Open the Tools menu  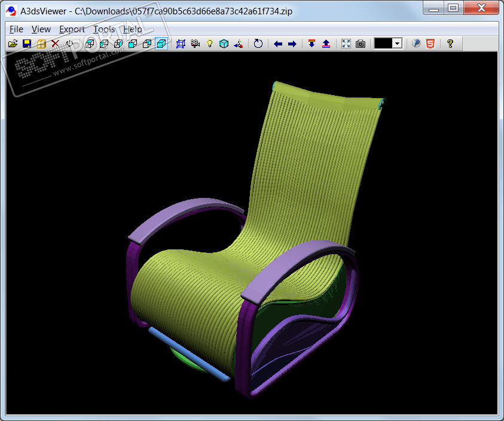(x=104, y=29)
